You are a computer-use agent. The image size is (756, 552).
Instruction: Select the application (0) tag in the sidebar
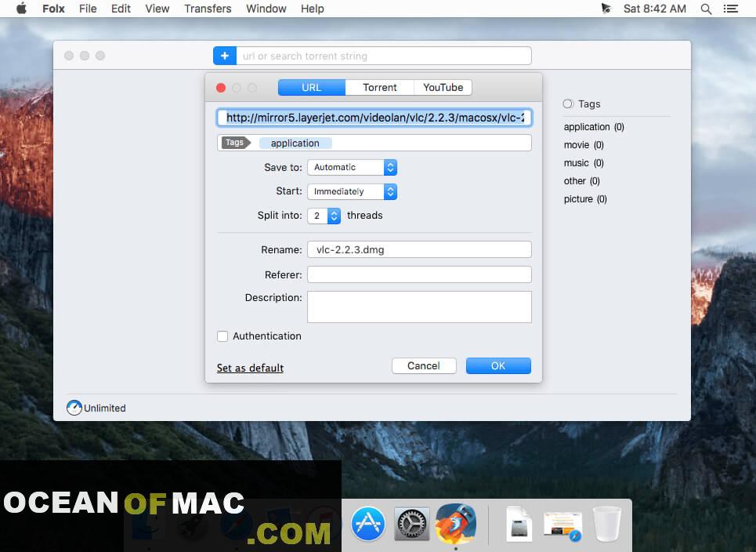[x=594, y=127]
